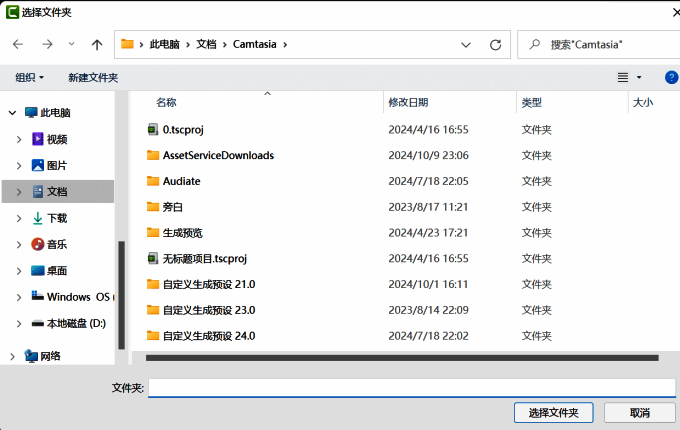Open 下载 in the navigation pane
Image resolution: width=680 pixels, height=430 pixels.
tap(57, 218)
